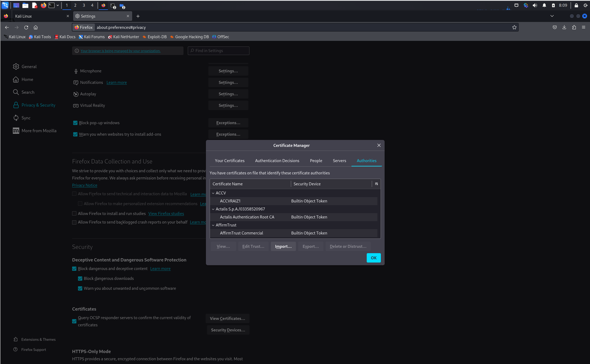Click the lock screen icon in panel
Image resolution: width=590 pixels, height=364 pixels.
576,5
